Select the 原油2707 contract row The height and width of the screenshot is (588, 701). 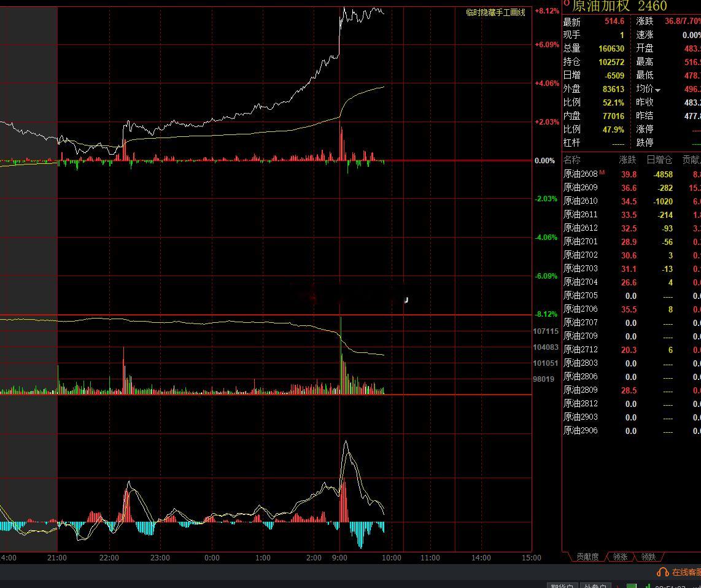click(631, 323)
